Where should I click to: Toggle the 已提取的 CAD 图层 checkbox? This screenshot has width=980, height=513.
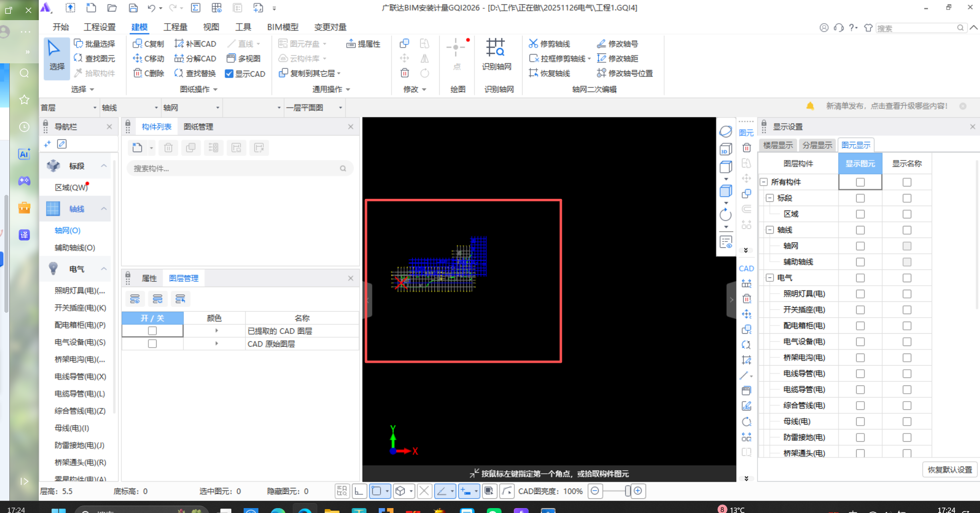click(x=152, y=331)
